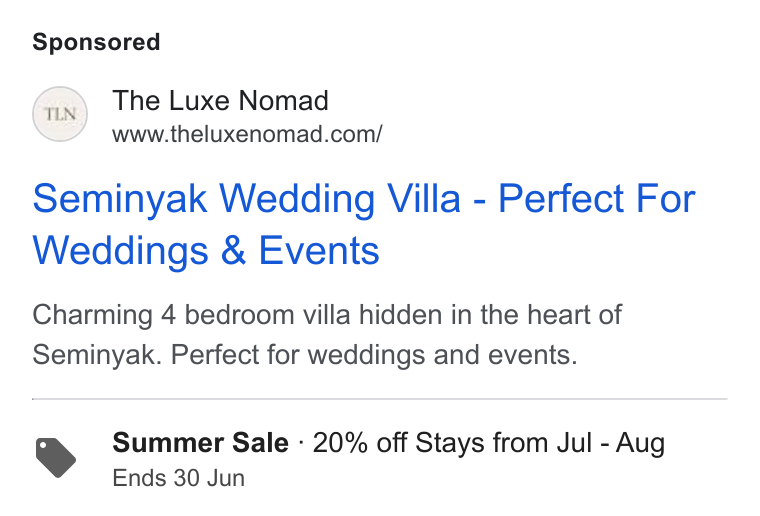Click the 'Ends 30 Jun' expiry text
760x516 pixels.
(x=178, y=478)
